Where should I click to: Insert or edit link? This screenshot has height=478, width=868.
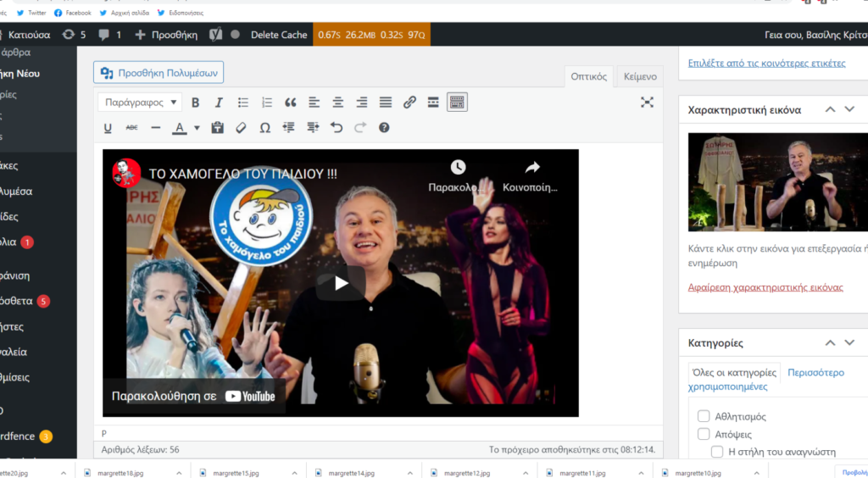tap(409, 103)
